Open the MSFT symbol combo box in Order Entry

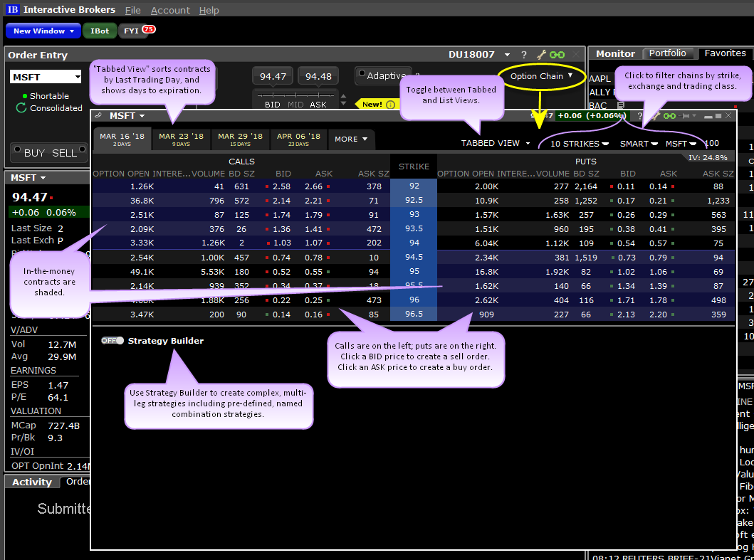[46, 77]
